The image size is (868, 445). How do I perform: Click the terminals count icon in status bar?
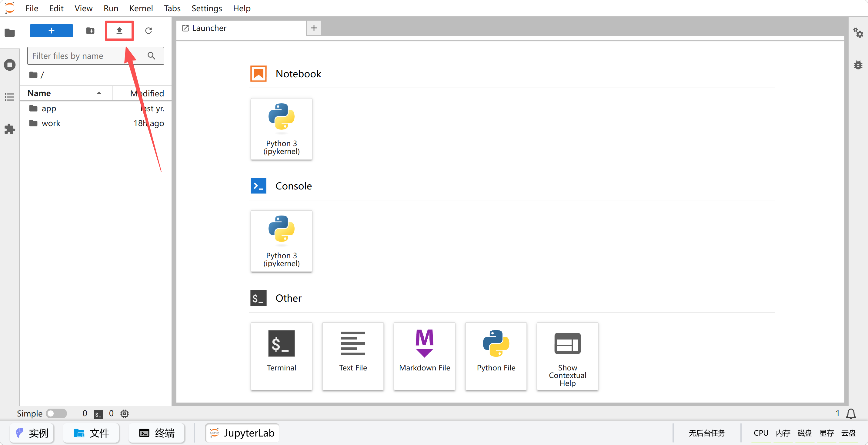pos(98,414)
